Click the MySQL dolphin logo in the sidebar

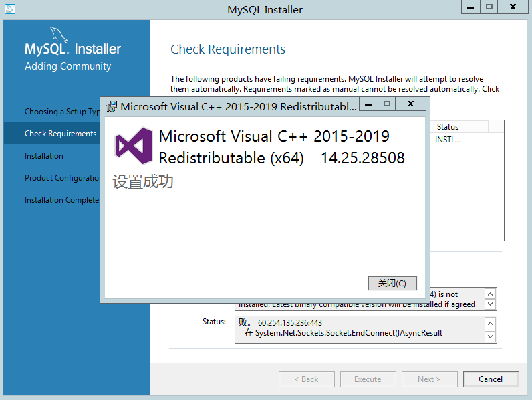[x=58, y=35]
